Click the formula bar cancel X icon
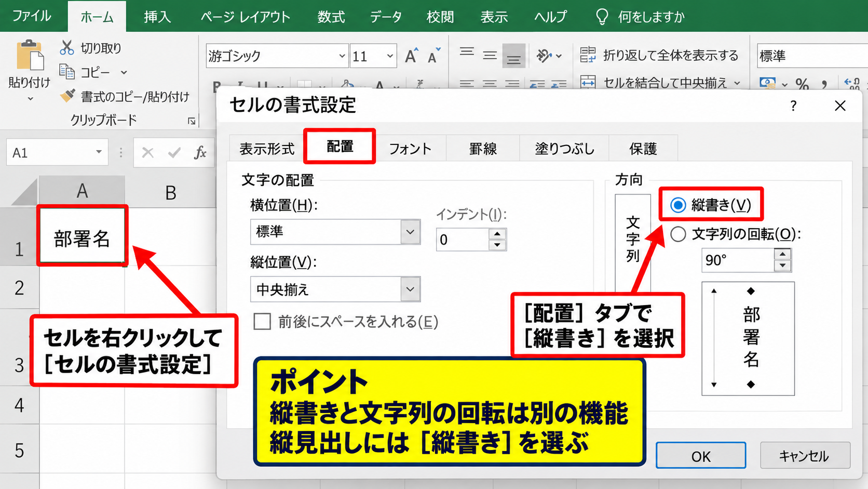This screenshot has height=489, width=868. (x=148, y=153)
